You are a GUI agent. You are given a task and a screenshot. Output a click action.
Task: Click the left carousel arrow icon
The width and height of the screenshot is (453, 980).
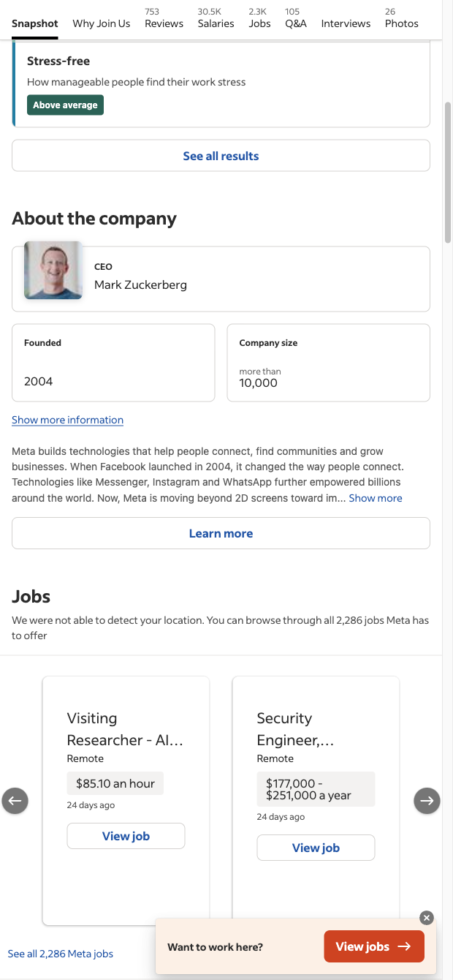point(15,801)
